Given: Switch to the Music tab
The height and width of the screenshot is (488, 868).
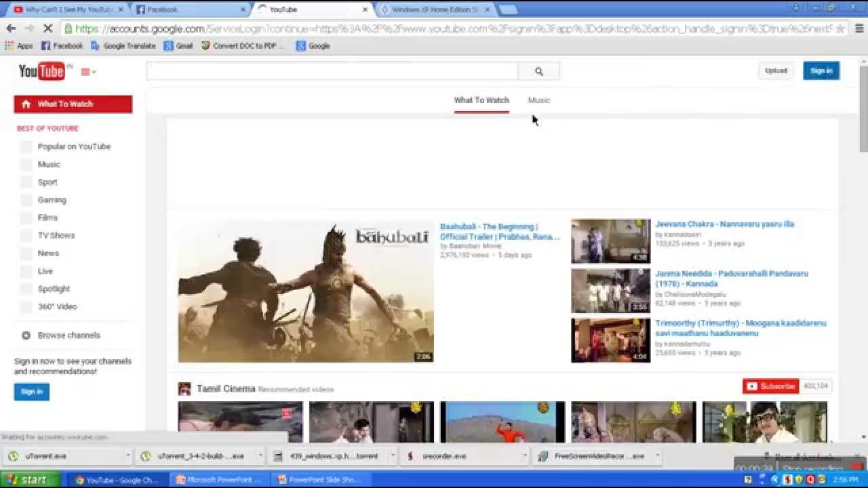Looking at the screenshot, I should [539, 100].
